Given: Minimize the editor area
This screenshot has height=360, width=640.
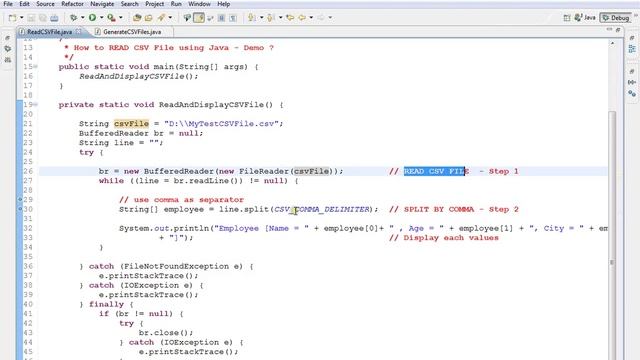Looking at the screenshot, I should pyautogui.click(x=609, y=30).
